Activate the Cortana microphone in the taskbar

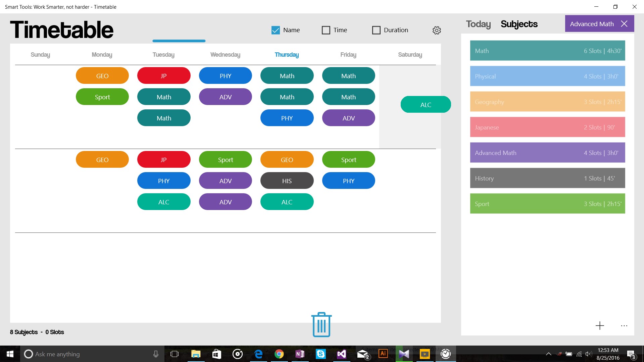tap(155, 354)
